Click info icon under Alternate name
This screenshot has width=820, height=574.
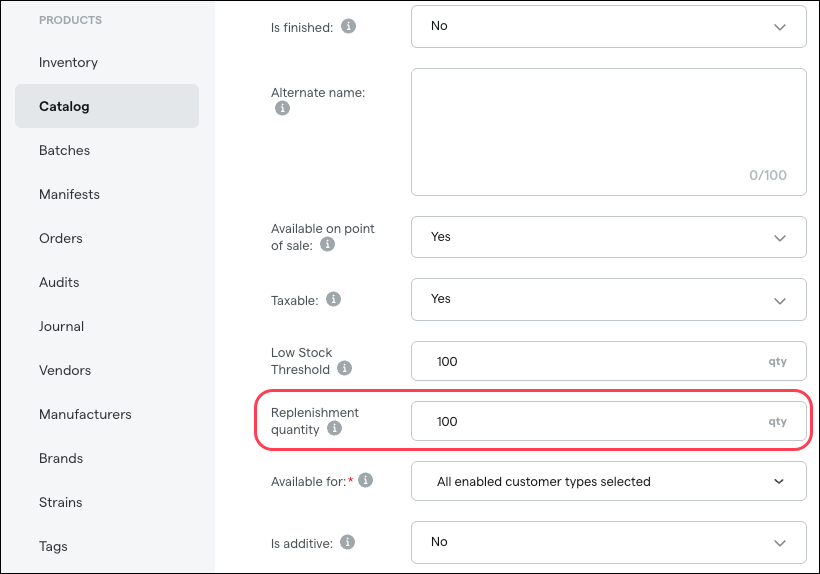coord(282,108)
